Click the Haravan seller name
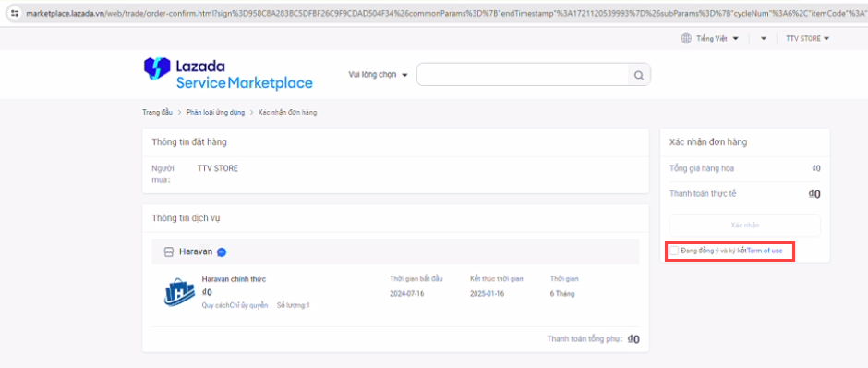 pos(196,252)
